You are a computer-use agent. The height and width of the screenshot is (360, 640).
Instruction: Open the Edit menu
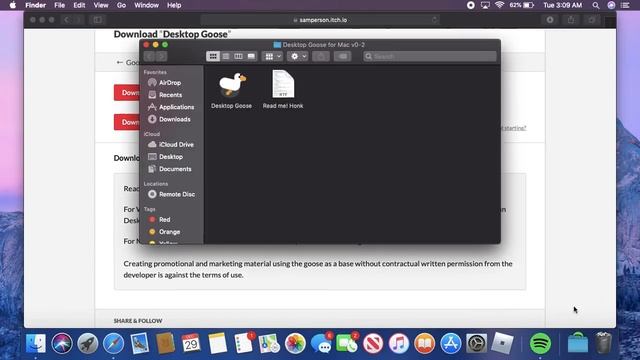click(x=79, y=5)
